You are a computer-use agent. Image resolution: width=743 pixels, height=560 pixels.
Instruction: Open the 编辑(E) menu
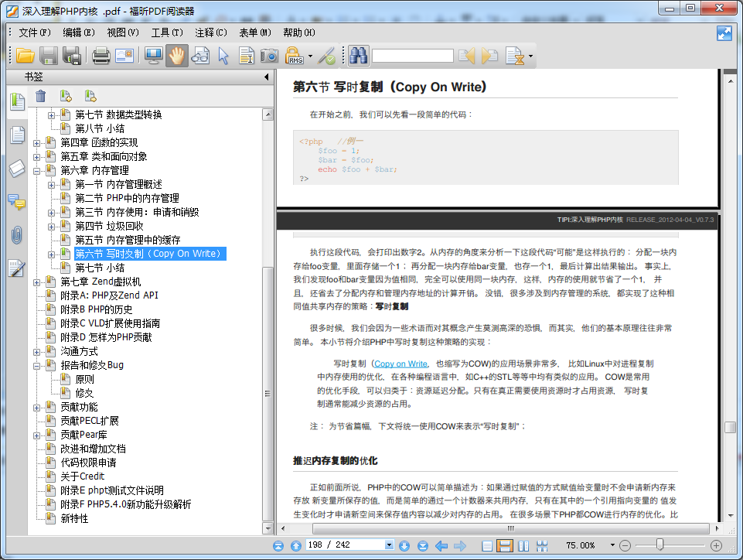click(79, 32)
